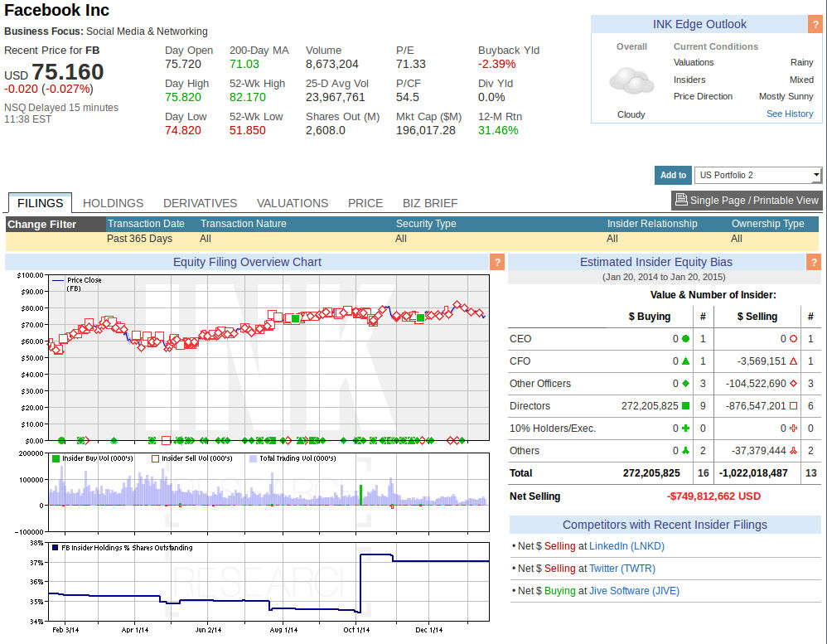Click the CFO buying green triangle icon
The height and width of the screenshot is (644, 827).
(685, 361)
